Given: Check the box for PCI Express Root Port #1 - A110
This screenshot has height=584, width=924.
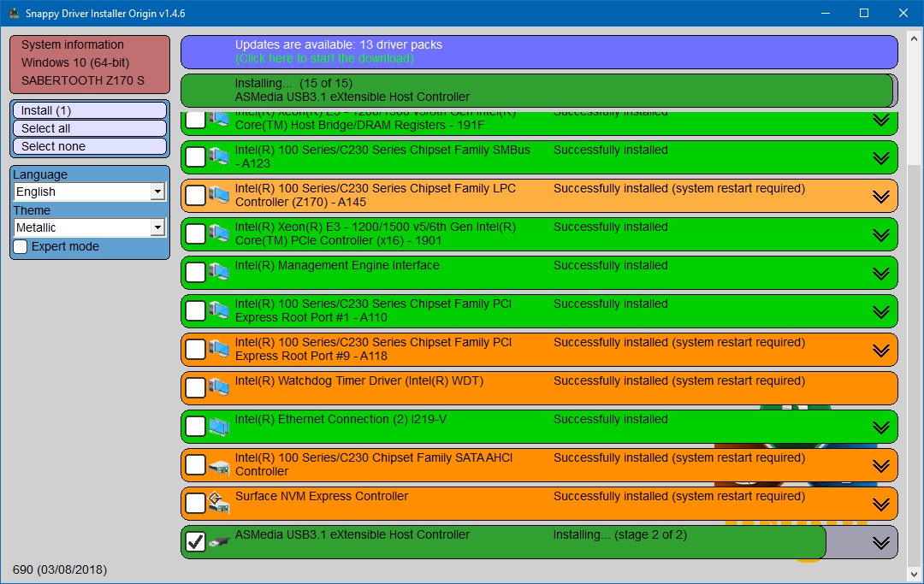Looking at the screenshot, I should pyautogui.click(x=195, y=311).
